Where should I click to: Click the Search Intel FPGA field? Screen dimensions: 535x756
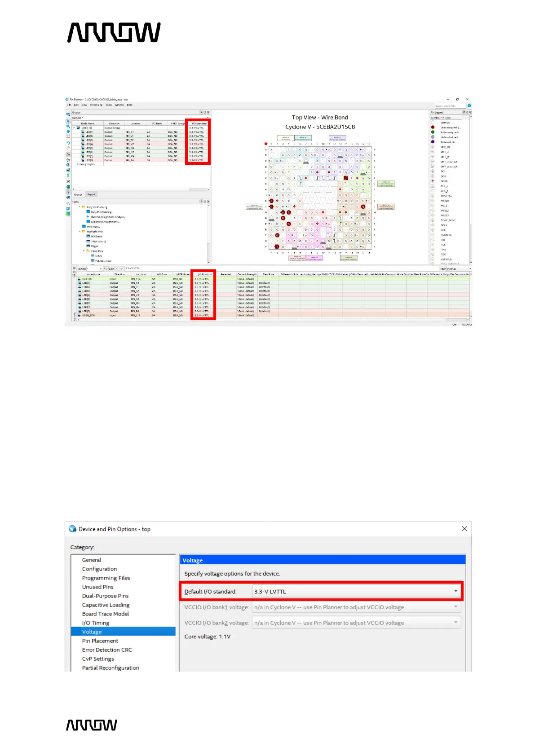451,106
